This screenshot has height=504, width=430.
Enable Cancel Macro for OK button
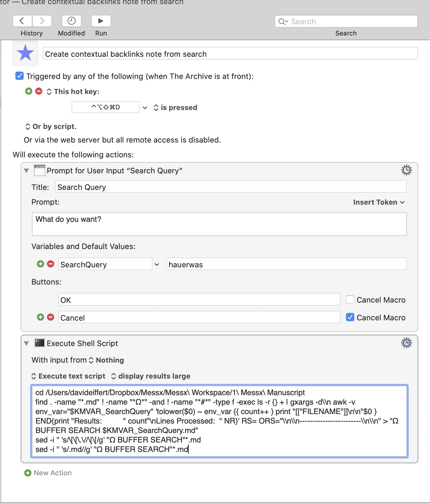(x=350, y=300)
